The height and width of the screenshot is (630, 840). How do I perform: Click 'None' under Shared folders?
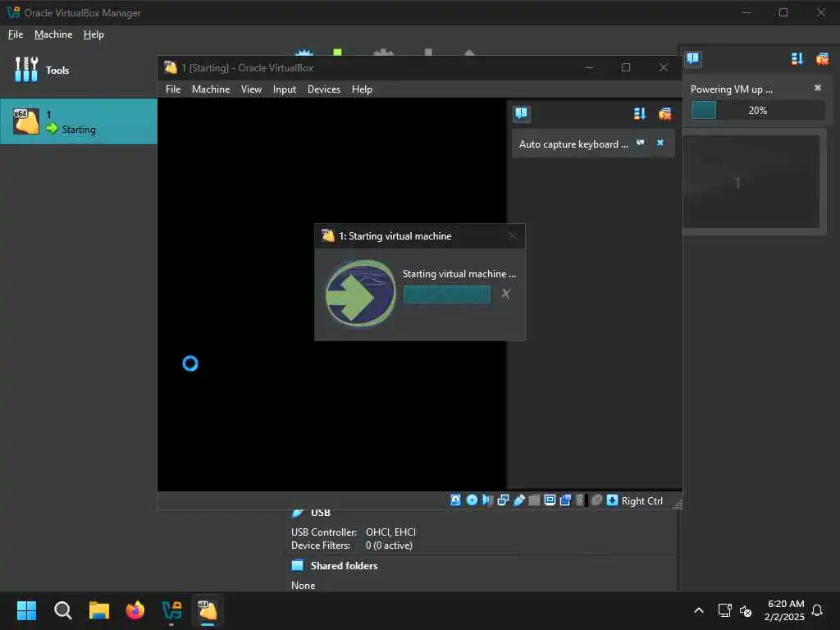(x=304, y=586)
